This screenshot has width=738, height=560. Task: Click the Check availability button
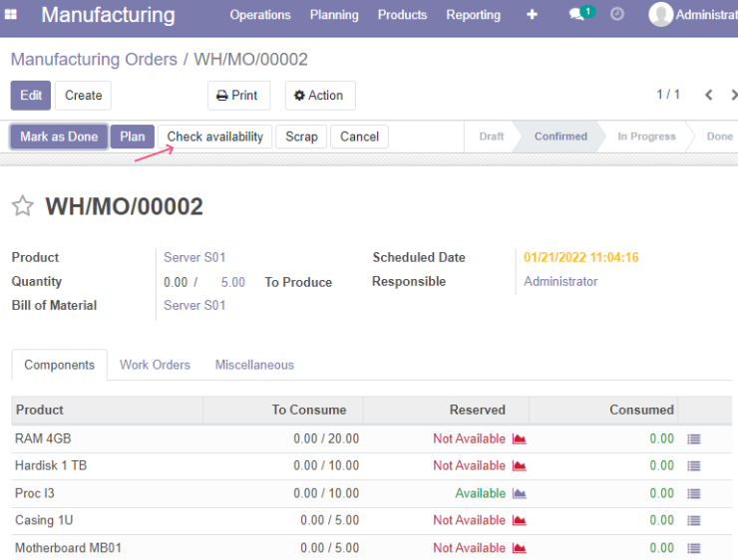click(215, 137)
